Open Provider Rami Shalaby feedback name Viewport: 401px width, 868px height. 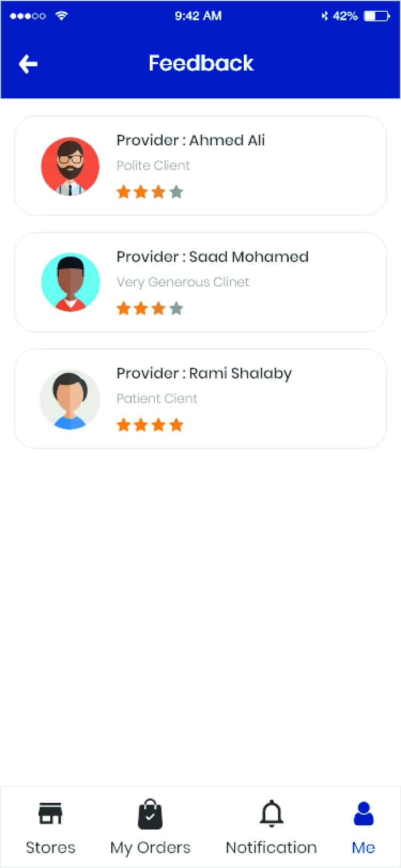coord(204,373)
